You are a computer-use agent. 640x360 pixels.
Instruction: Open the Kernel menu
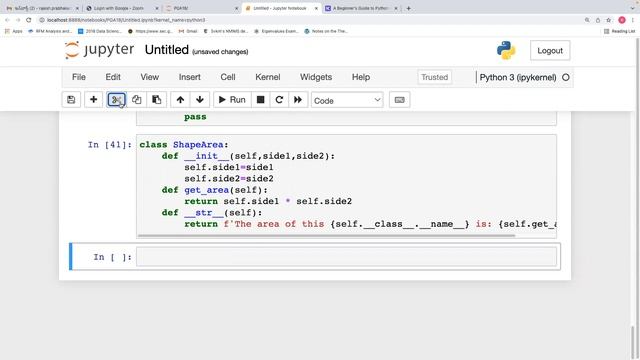268,77
